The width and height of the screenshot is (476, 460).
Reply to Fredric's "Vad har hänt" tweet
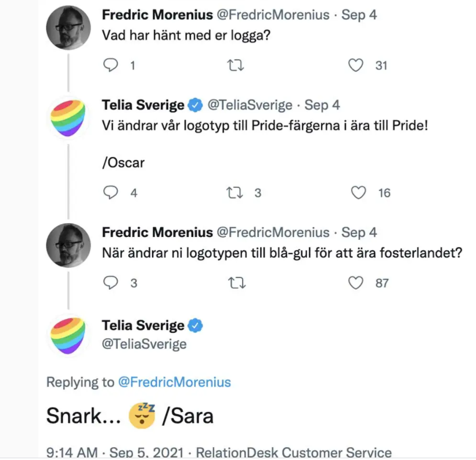tap(110, 66)
